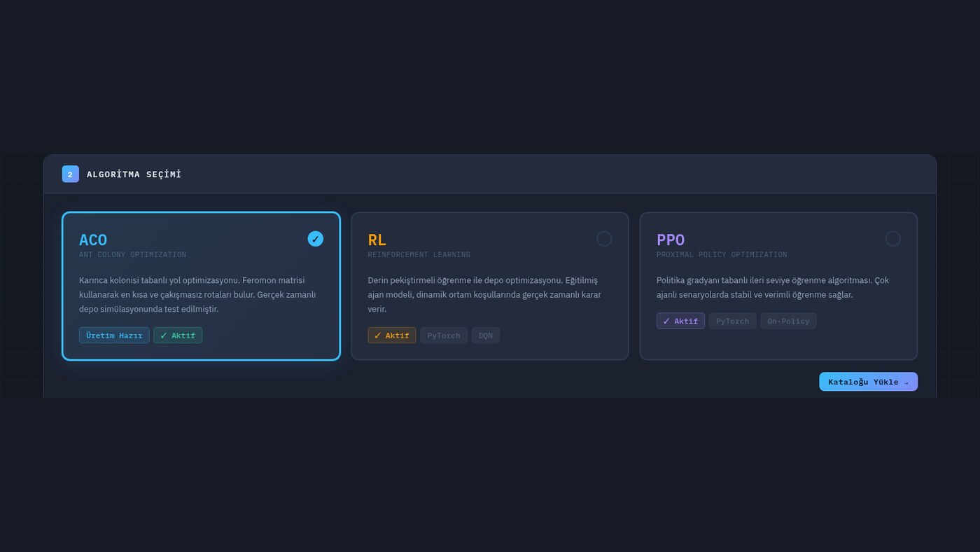Click the Algoritma Seçimi header label
Image resolution: width=980 pixels, height=552 pixels.
click(x=134, y=174)
